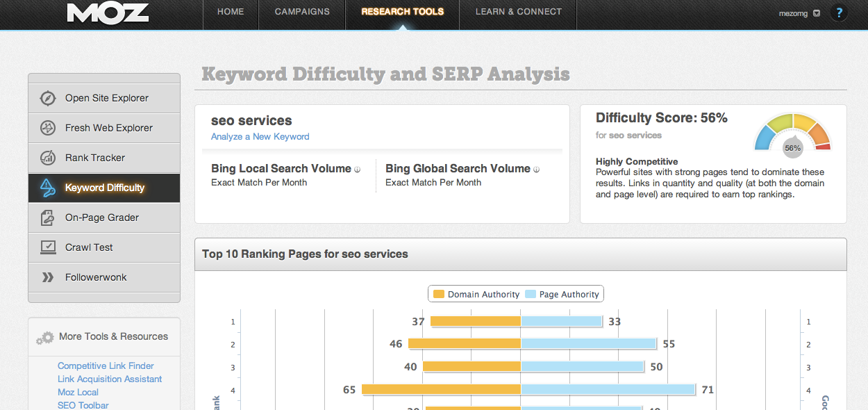
Task: Click the Analyze a New Keyword link
Action: coord(260,137)
